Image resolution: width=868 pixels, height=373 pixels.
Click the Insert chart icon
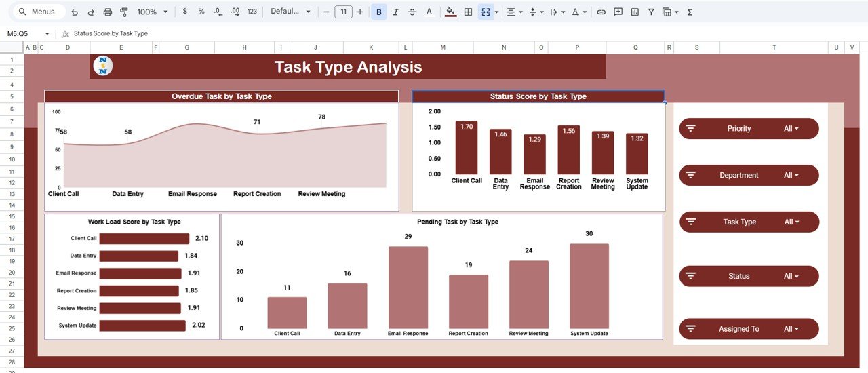[635, 12]
